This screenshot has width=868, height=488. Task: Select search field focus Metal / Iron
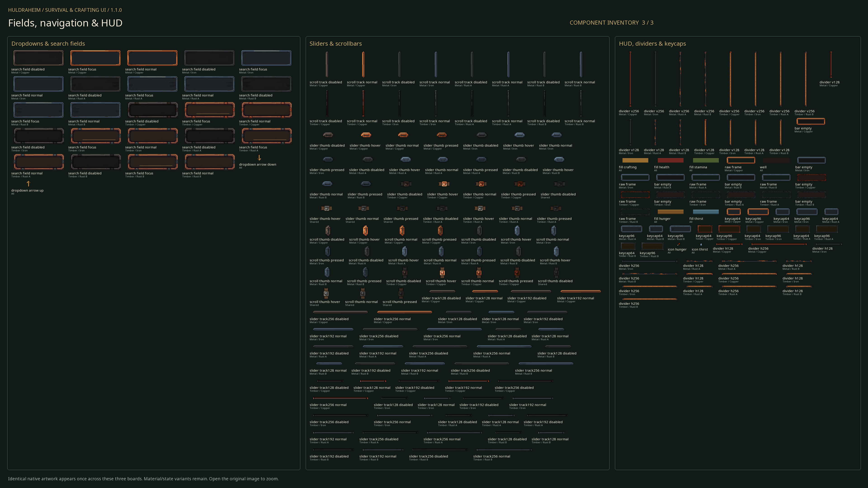(x=266, y=58)
